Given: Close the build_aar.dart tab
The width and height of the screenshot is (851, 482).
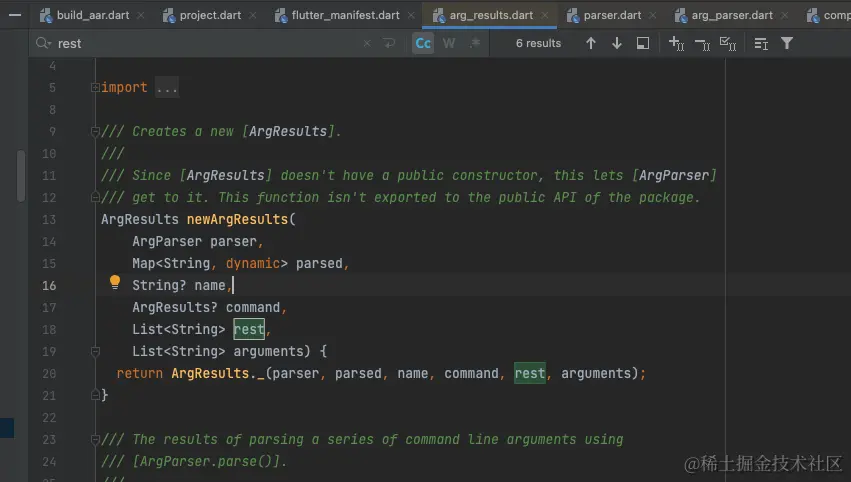Looking at the screenshot, I should click(x=141, y=15).
